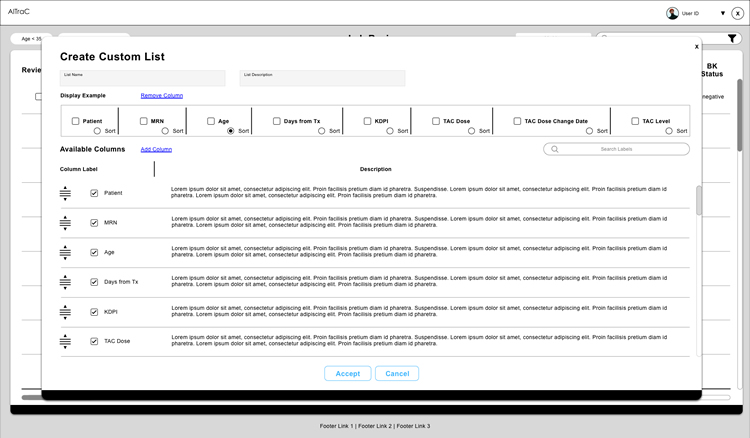Viewport: 750px width, 438px height.
Task: Close the Create Custom List dialog
Action: 696,46
